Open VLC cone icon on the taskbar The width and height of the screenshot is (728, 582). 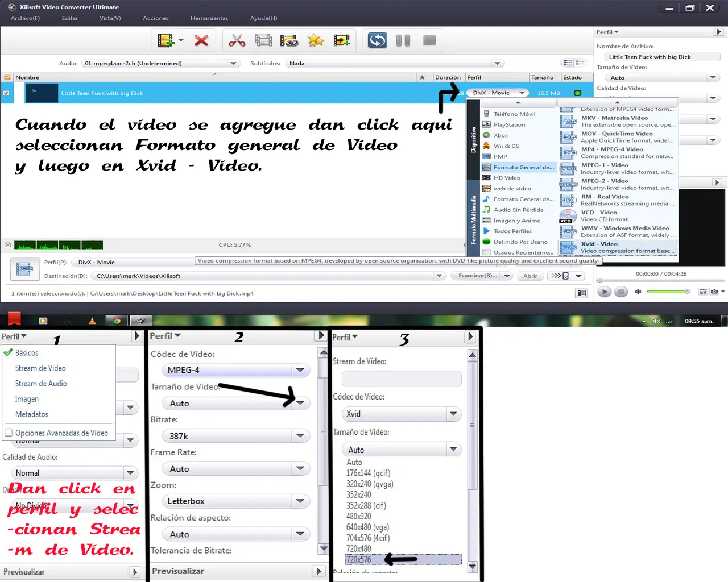pos(92,321)
